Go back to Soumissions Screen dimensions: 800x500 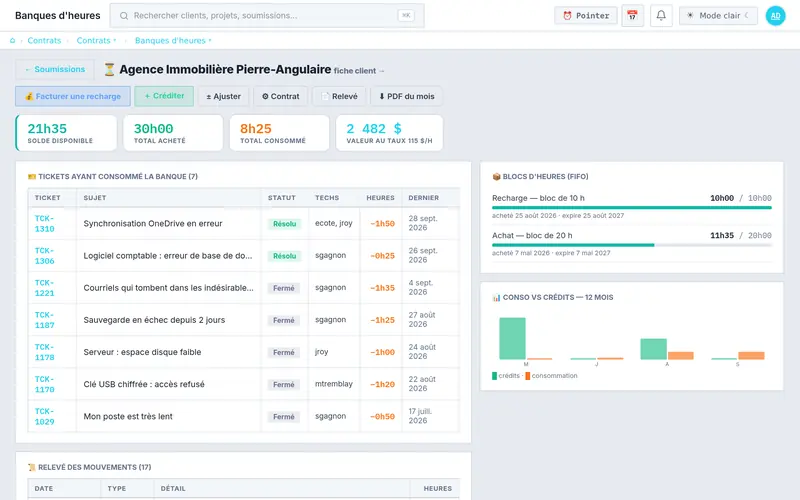click(x=55, y=69)
